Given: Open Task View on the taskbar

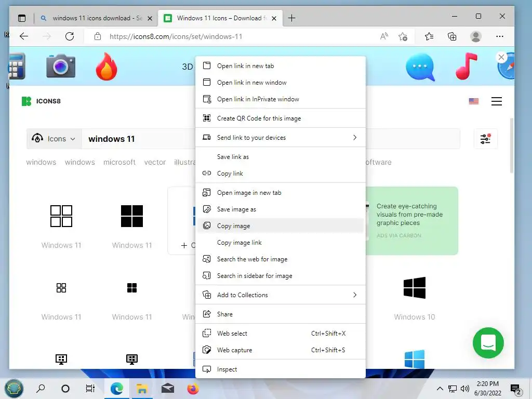Looking at the screenshot, I should click(90, 389).
